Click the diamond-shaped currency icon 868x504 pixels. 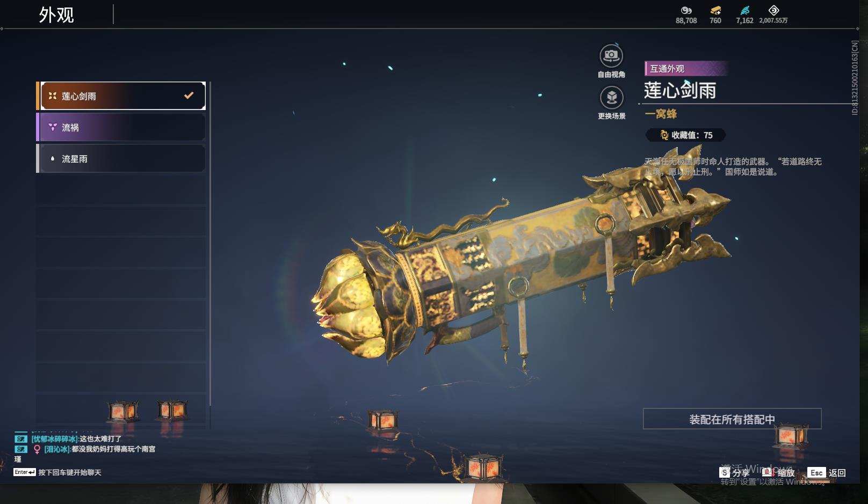click(773, 10)
